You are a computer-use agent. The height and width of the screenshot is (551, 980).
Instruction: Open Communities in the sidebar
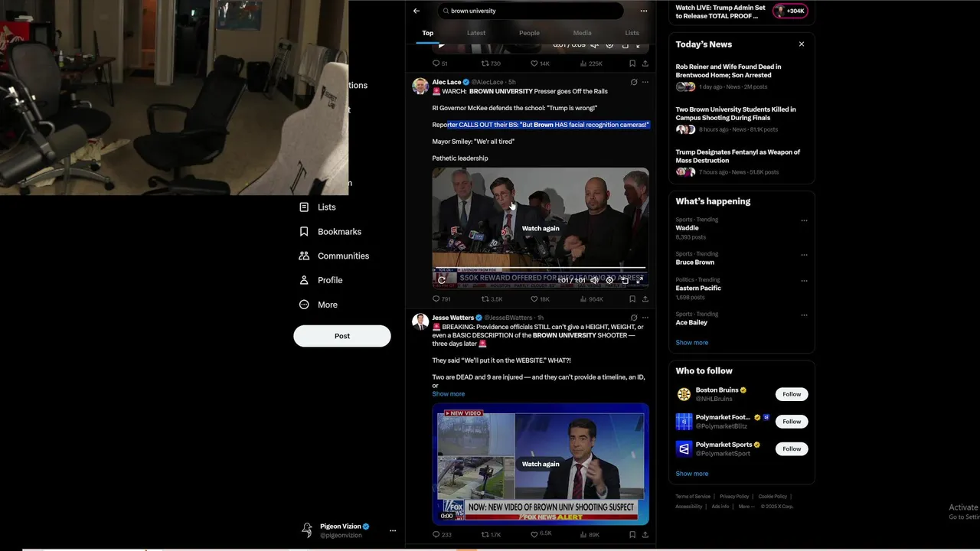(334, 256)
